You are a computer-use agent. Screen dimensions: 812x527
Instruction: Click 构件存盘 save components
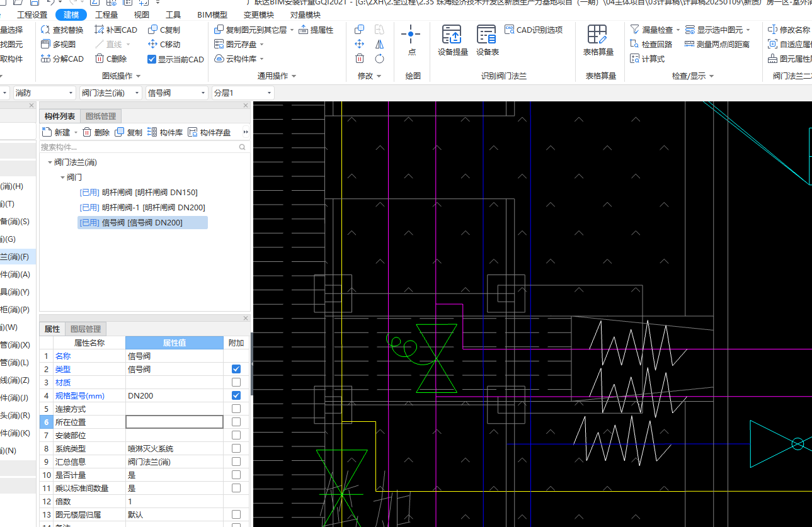pyautogui.click(x=209, y=132)
